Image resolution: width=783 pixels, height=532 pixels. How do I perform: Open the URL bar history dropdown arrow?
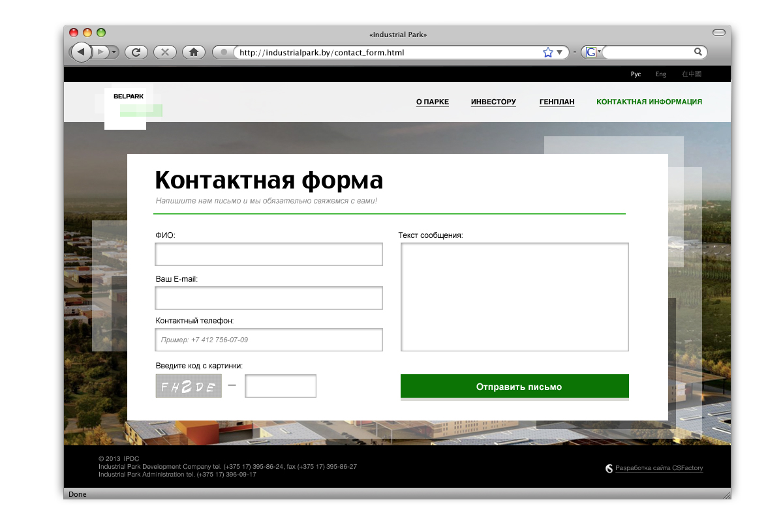(x=560, y=52)
